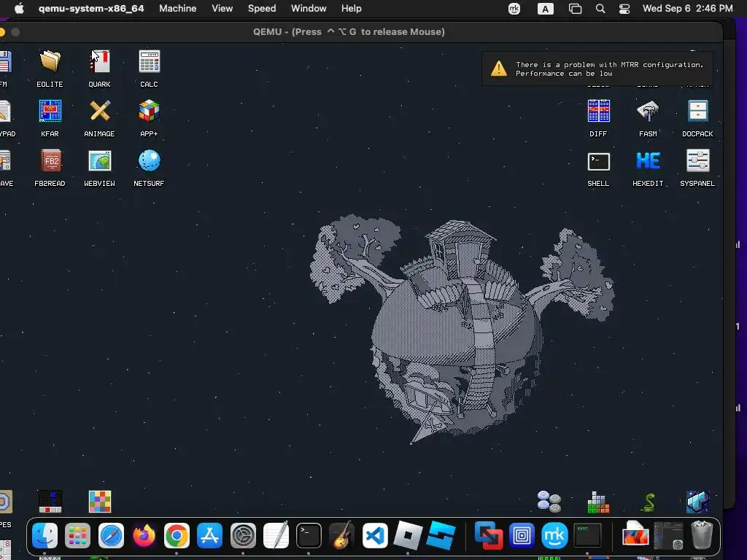The height and width of the screenshot is (560, 747).
Task: Click the screen mirroring menu bar icon
Action: tap(575, 9)
